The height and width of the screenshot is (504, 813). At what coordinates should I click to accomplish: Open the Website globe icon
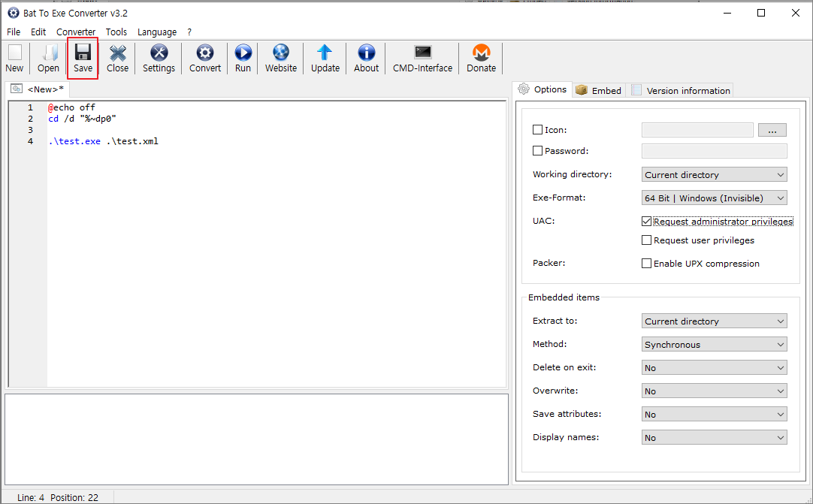[280, 53]
